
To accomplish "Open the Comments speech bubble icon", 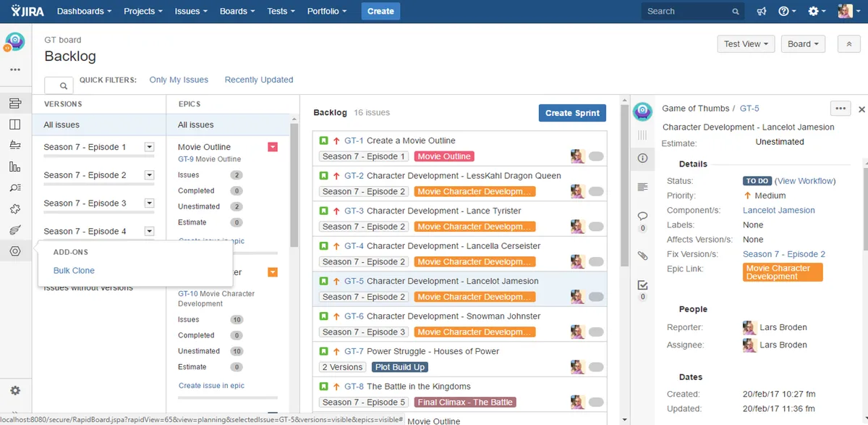I will 642,216.
